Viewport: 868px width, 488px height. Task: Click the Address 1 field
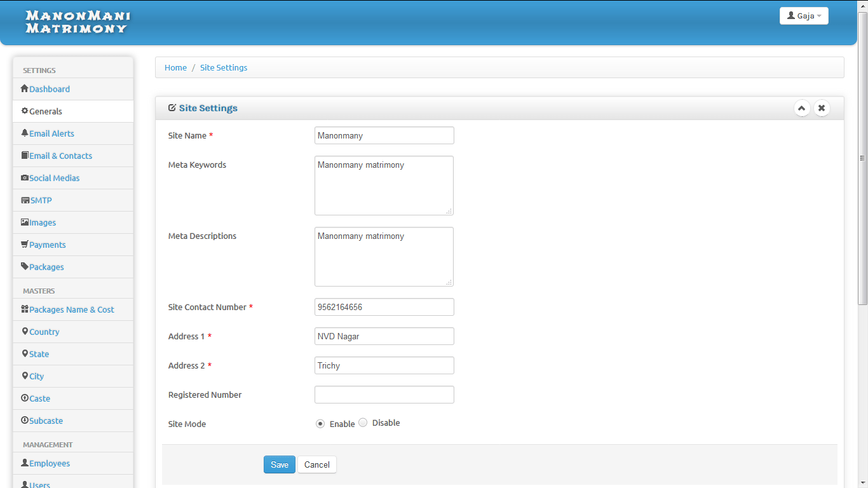[384, 336]
